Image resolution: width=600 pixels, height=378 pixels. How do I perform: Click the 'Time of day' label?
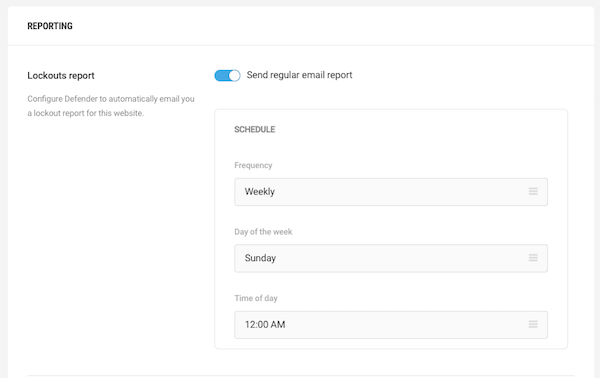pos(256,298)
